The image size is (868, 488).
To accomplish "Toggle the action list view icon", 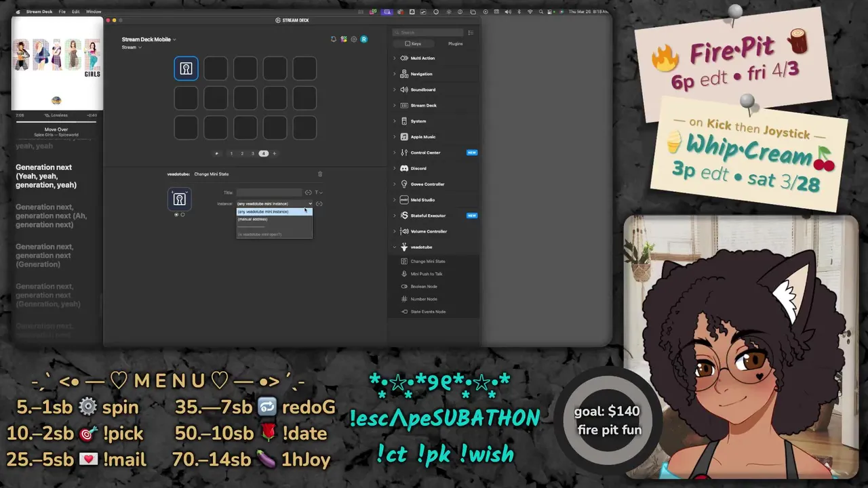I will click(x=471, y=33).
